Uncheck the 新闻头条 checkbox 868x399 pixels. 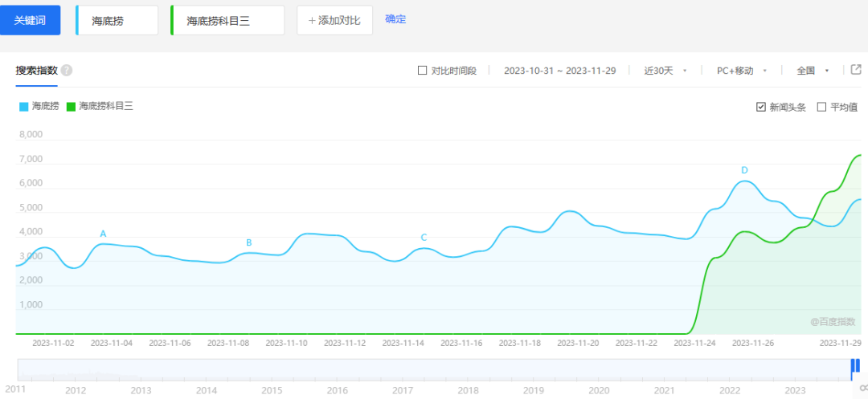coord(761,107)
